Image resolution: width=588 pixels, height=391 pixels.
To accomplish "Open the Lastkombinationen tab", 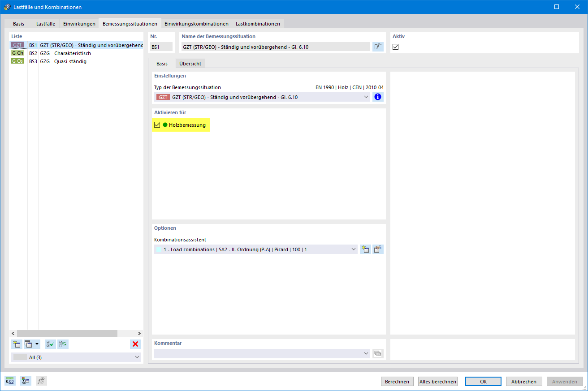I will (x=258, y=24).
